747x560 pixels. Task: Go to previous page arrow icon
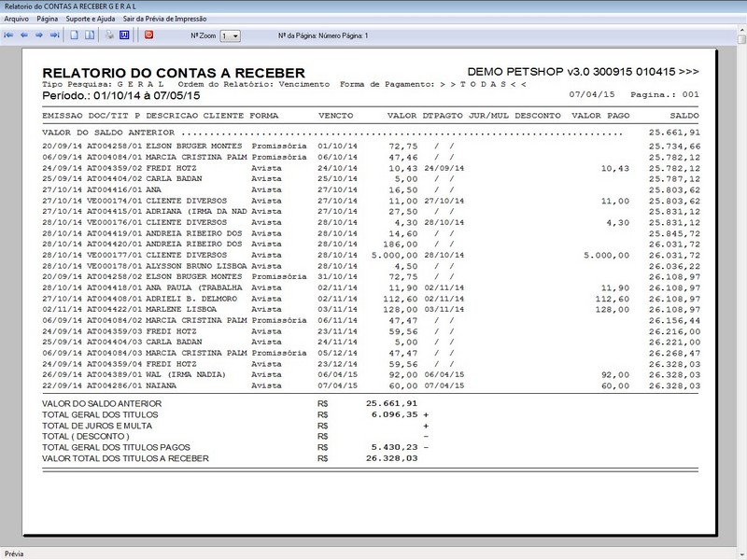24,35
